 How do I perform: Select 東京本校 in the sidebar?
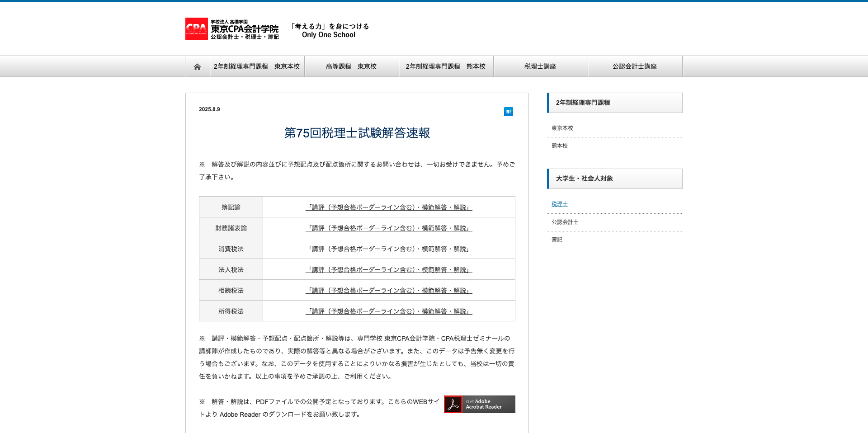(562, 128)
